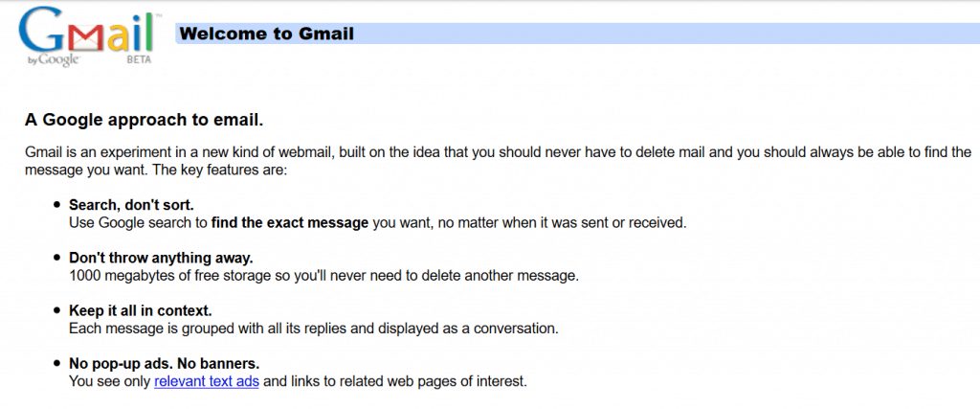Click the bullet beside "No pop-up ads. No banners."
Viewport: 980px width, 409px height.
point(56,364)
